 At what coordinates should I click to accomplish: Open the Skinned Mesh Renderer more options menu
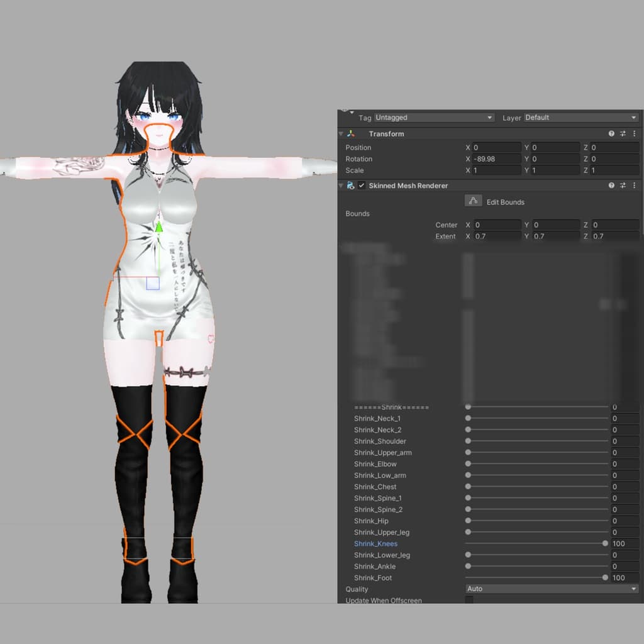click(634, 186)
